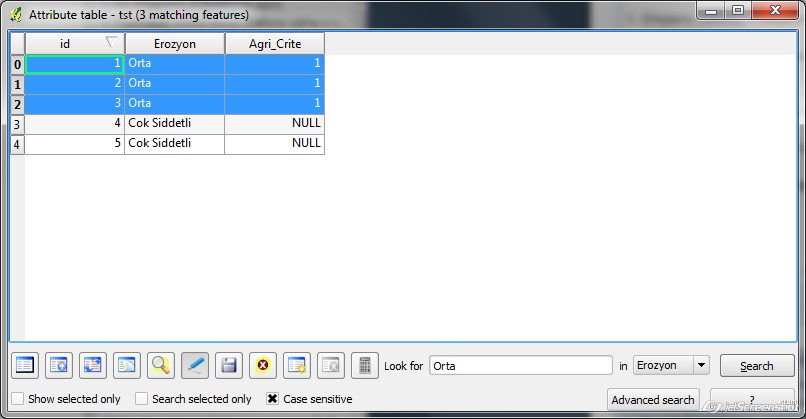
Task: Click the Orta cell in row 2
Action: pyautogui.click(x=175, y=104)
